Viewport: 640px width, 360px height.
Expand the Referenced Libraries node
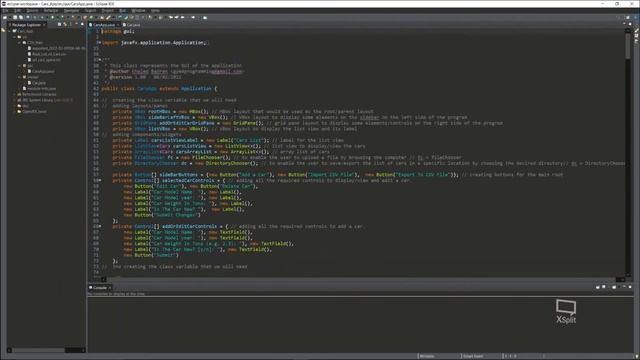tap(14, 94)
